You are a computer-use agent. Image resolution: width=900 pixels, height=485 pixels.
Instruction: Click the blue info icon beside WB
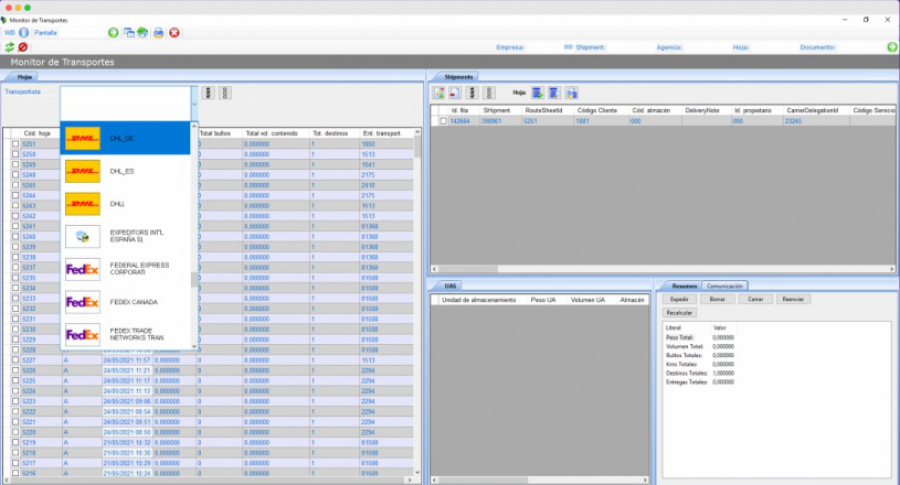24,33
